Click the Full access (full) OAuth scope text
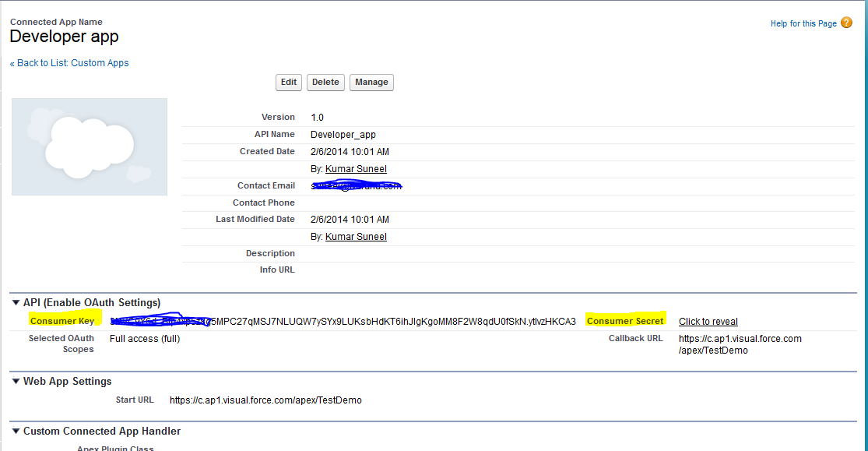 [x=144, y=338]
